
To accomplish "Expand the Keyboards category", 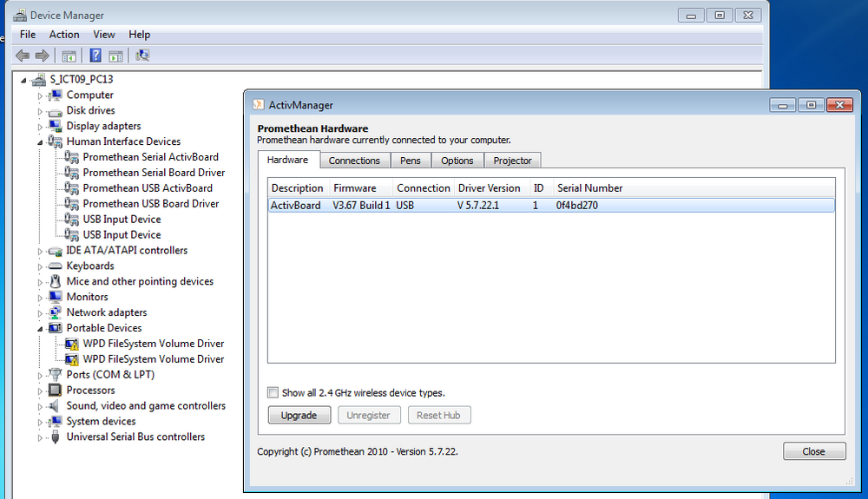I will coord(40,266).
